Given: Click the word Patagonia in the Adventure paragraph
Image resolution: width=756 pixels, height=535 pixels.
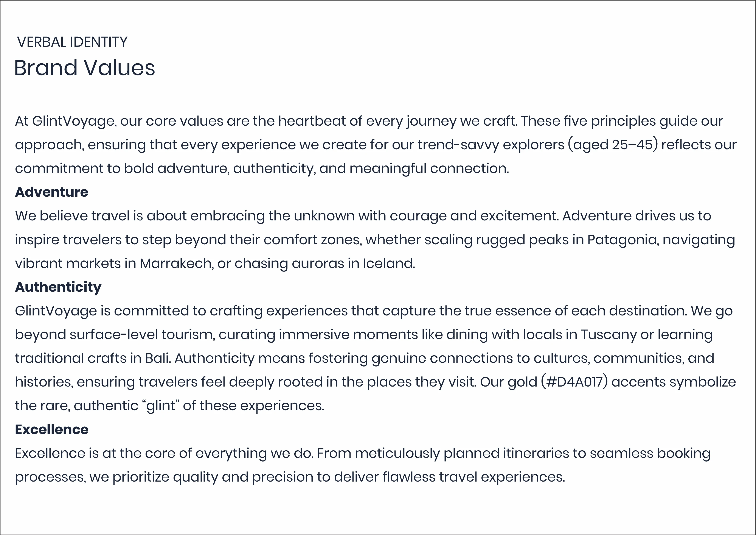Looking at the screenshot, I should 623,240.
